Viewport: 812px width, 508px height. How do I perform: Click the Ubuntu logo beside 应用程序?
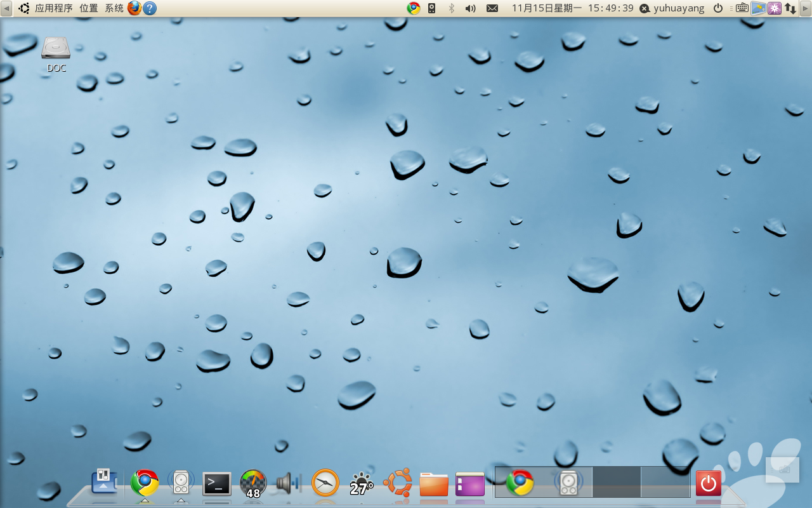[x=24, y=8]
